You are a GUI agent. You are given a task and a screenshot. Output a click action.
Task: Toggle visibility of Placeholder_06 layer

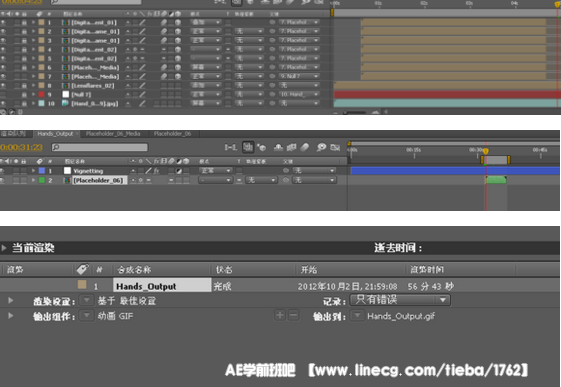[3, 180]
